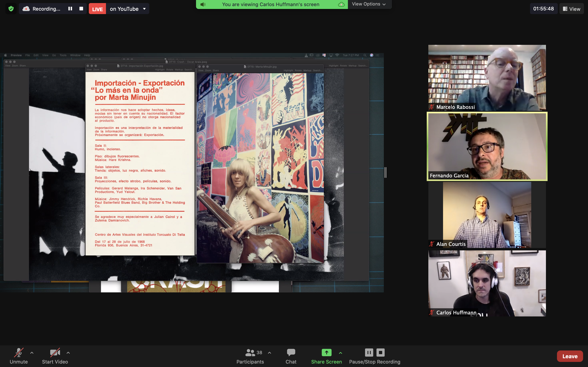
Task: Expand share options arrow next to Share Screen
Action: 341,353
